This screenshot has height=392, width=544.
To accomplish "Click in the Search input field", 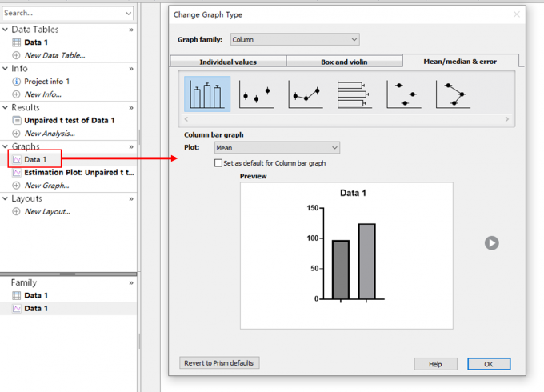I will 63,13.
